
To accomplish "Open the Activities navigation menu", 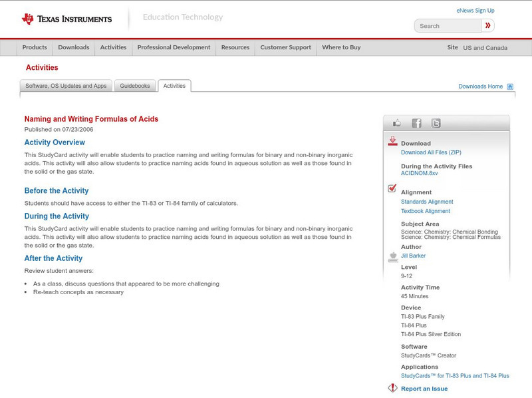I will click(x=113, y=47).
